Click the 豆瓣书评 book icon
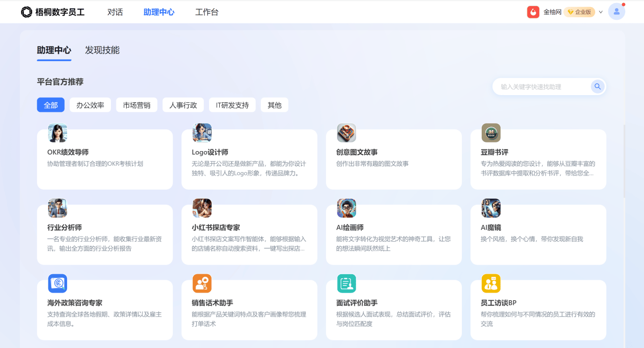644x348 pixels. [x=491, y=133]
